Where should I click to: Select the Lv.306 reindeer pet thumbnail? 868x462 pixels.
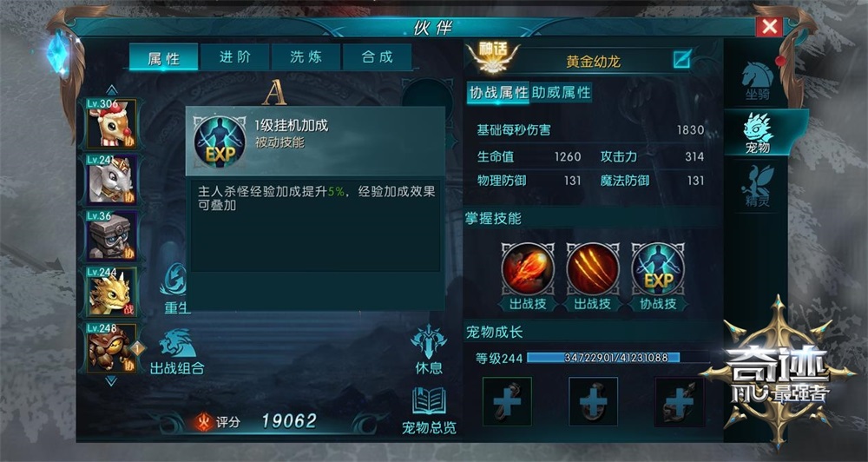point(112,124)
